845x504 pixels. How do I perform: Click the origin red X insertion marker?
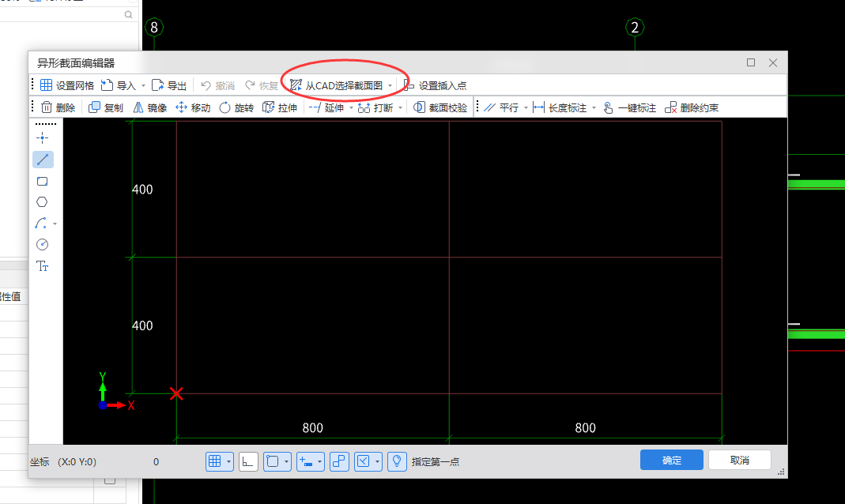click(x=176, y=393)
